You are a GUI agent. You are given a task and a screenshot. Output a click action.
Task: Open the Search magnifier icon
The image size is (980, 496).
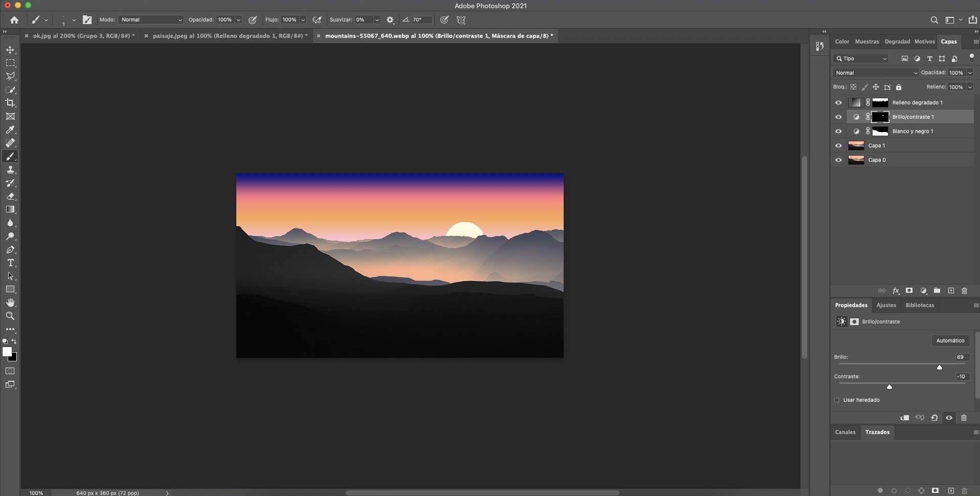pyautogui.click(x=934, y=20)
